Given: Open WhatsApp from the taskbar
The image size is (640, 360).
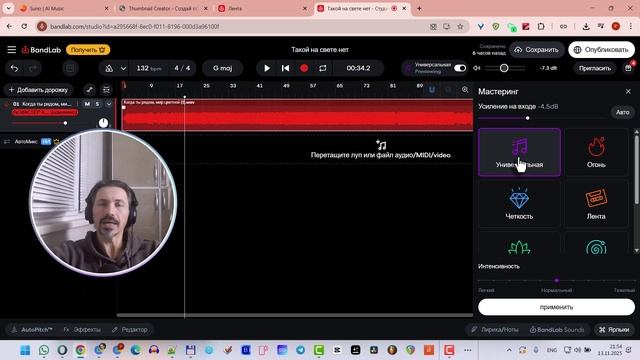Looking at the screenshot, I should click(x=44, y=350).
